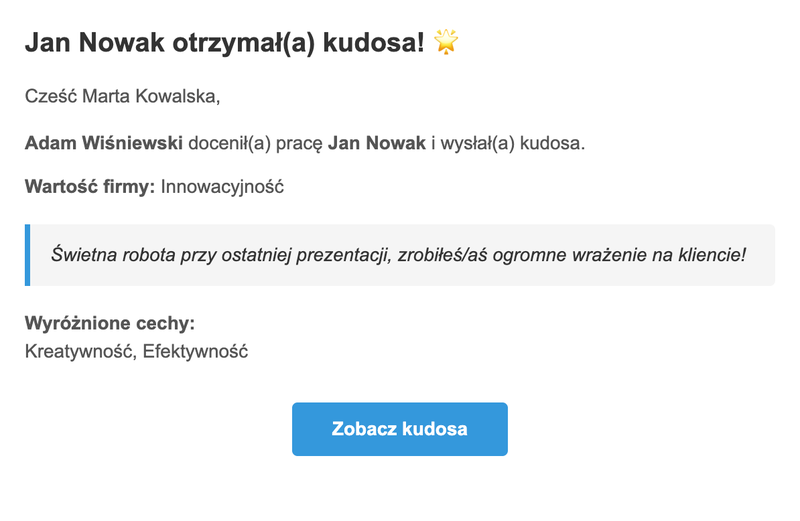This screenshot has height=521, width=800.
Task: Click the greeting Cześć Marta Kowalska
Action: pos(122,96)
